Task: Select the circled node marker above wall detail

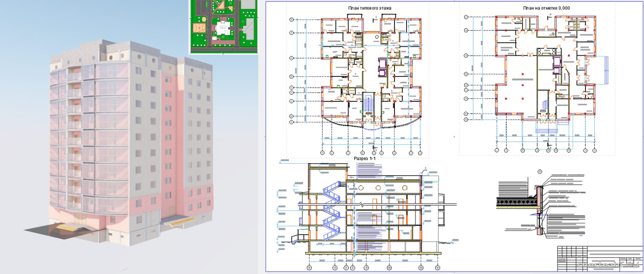Action: [540, 171]
